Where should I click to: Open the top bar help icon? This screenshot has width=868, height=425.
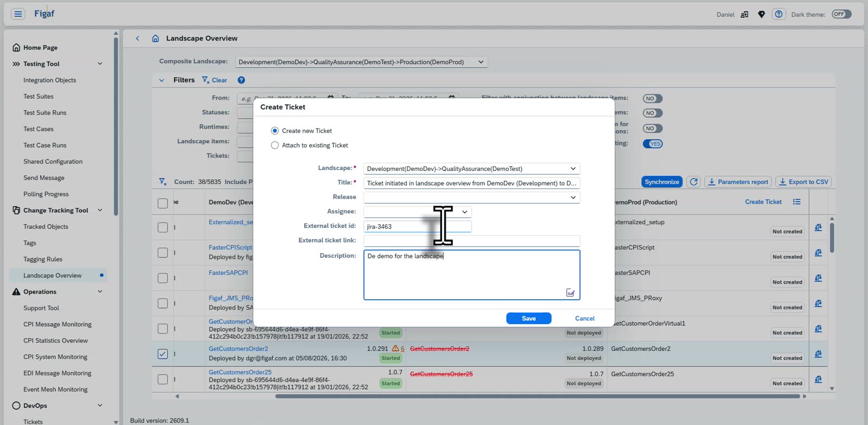[779, 15]
